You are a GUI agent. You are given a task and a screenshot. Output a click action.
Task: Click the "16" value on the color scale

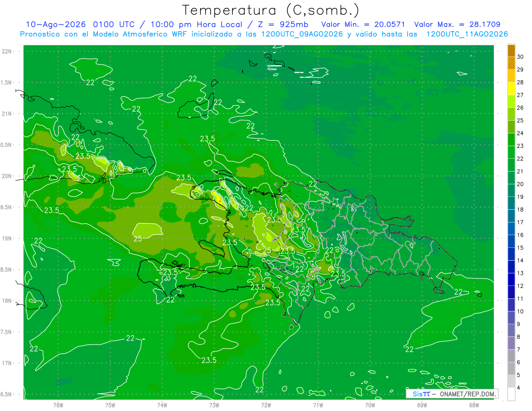coord(520,235)
